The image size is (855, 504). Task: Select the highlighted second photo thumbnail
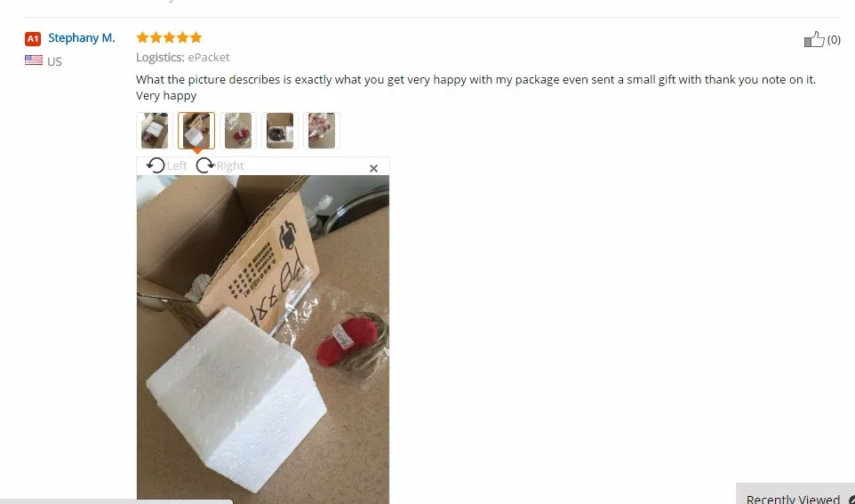tap(196, 131)
